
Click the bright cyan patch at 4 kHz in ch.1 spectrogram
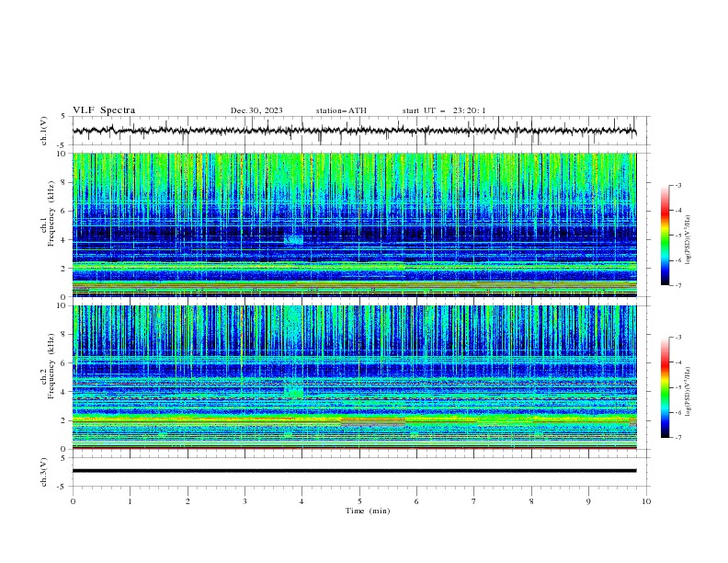293,239
